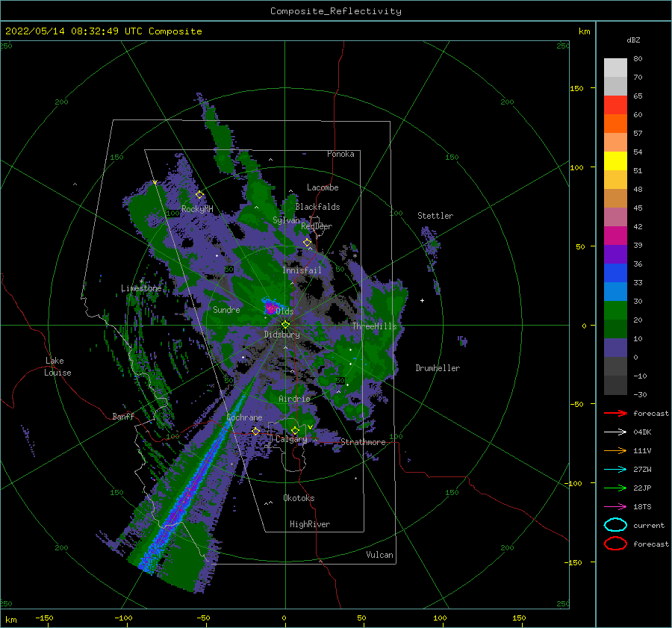The image size is (672, 628).
Task: Click the -150 tick on bottom axis
Action: coord(44,618)
